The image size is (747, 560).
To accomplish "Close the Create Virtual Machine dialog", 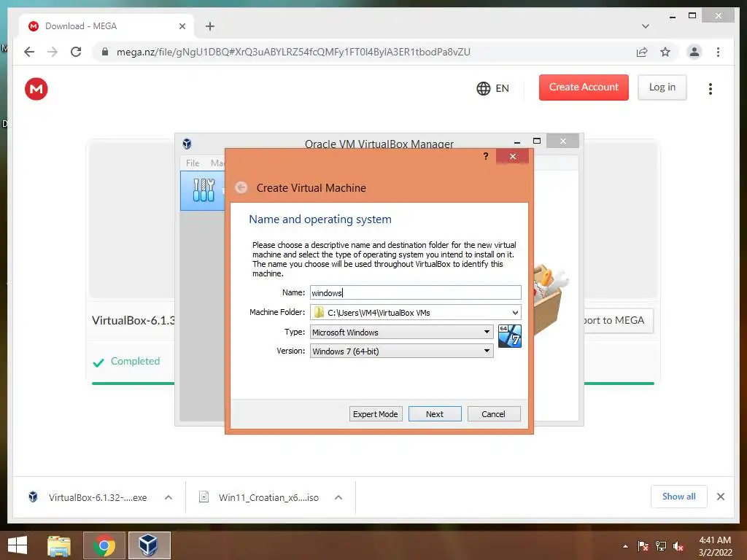I will 512,156.
